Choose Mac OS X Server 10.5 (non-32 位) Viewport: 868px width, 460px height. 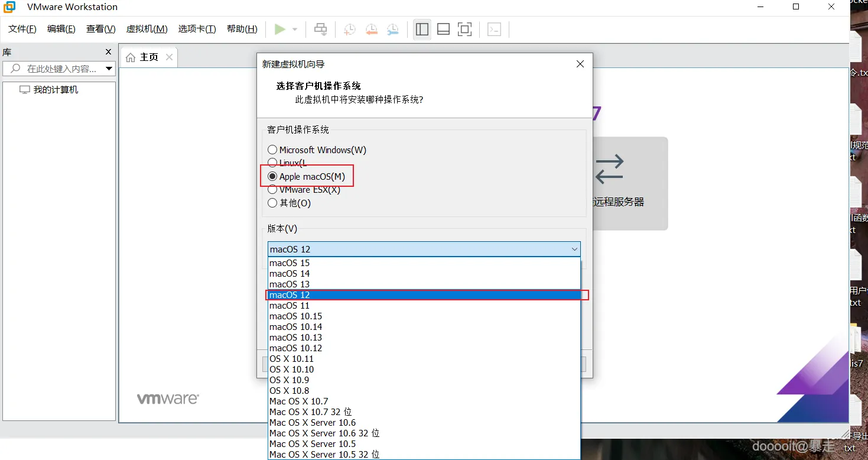pos(424,444)
